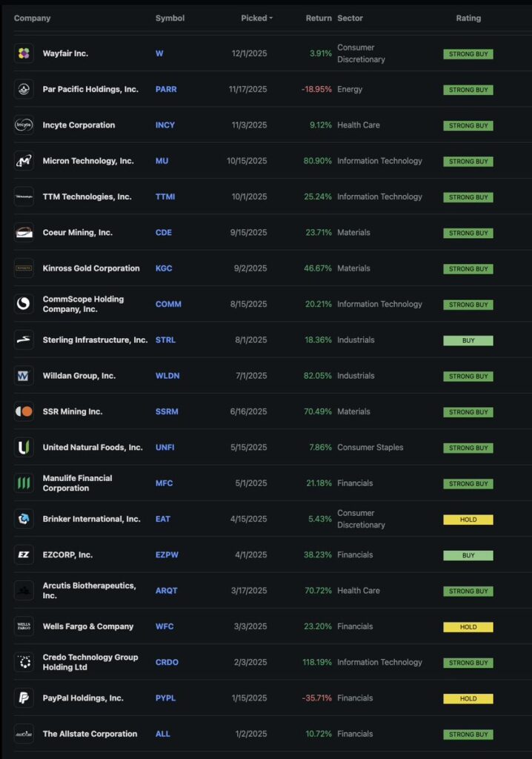Click Wayfair's STRONG BUY rating badge
The height and width of the screenshot is (759, 532).
click(468, 54)
